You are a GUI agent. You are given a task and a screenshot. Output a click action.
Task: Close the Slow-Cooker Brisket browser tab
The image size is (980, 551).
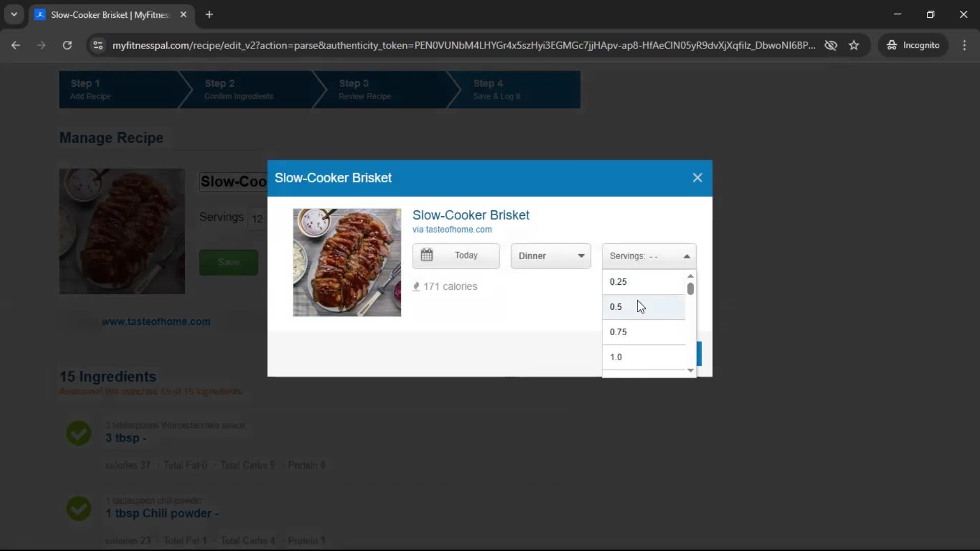(x=183, y=15)
